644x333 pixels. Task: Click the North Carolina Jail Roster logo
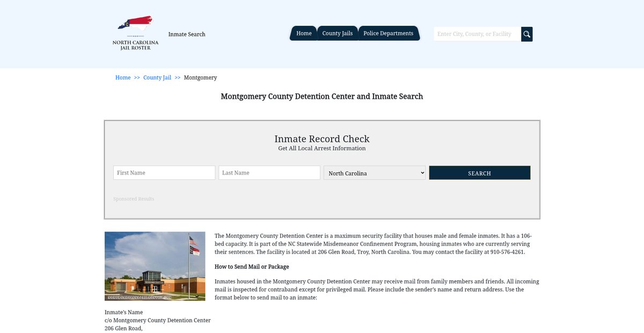pos(135,33)
